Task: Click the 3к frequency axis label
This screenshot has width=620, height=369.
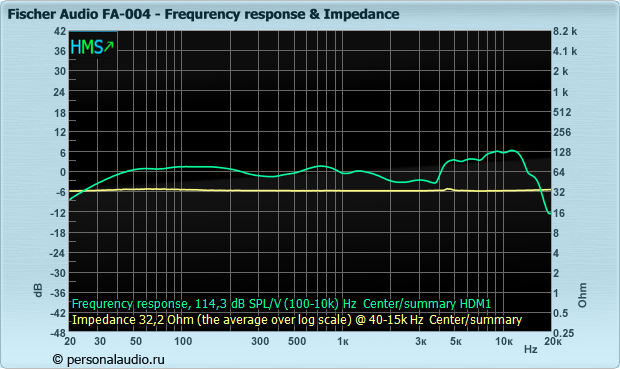Action: point(421,342)
